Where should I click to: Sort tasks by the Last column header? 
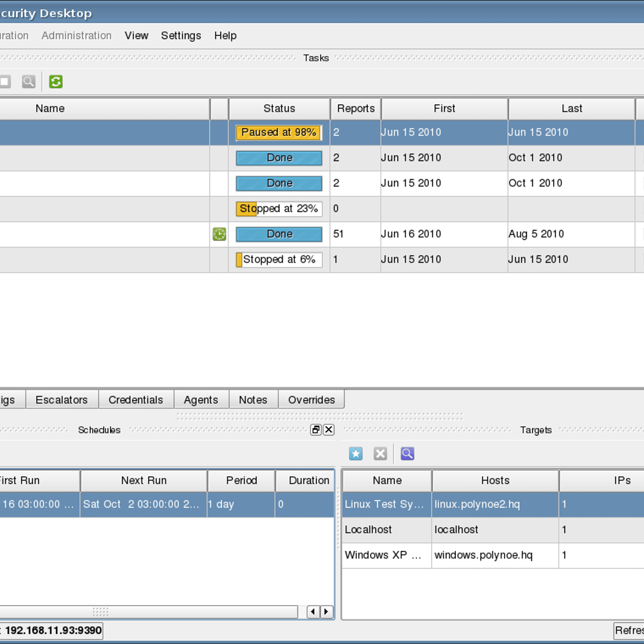572,109
